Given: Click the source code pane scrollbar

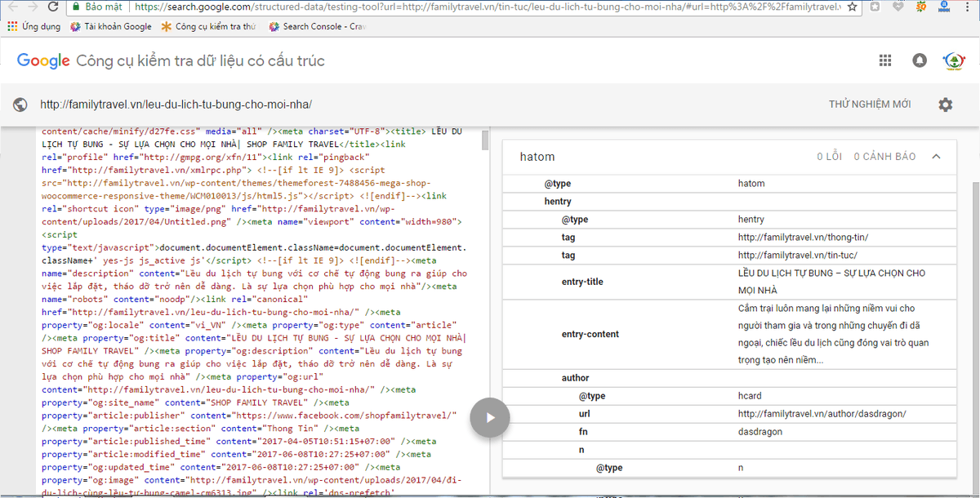Looking at the screenshot, I should click(485, 141).
